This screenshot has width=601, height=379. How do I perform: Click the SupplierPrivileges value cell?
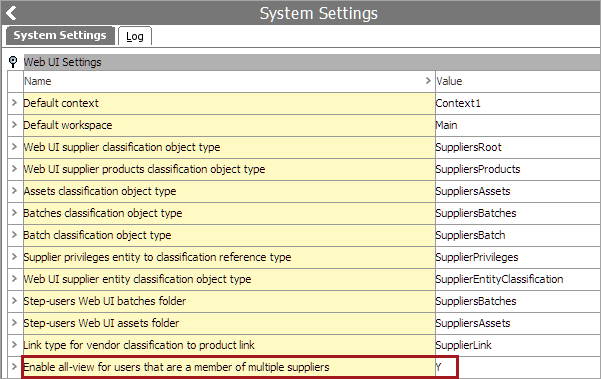(518, 257)
